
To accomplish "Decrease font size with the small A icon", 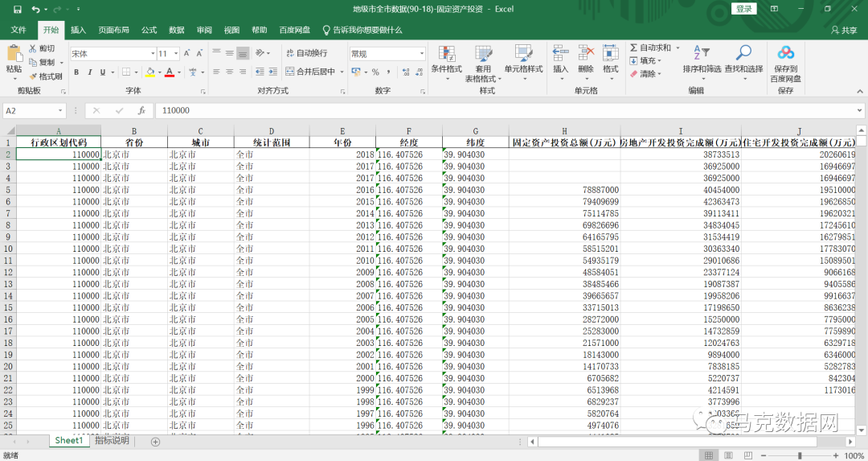I will pyautogui.click(x=199, y=53).
